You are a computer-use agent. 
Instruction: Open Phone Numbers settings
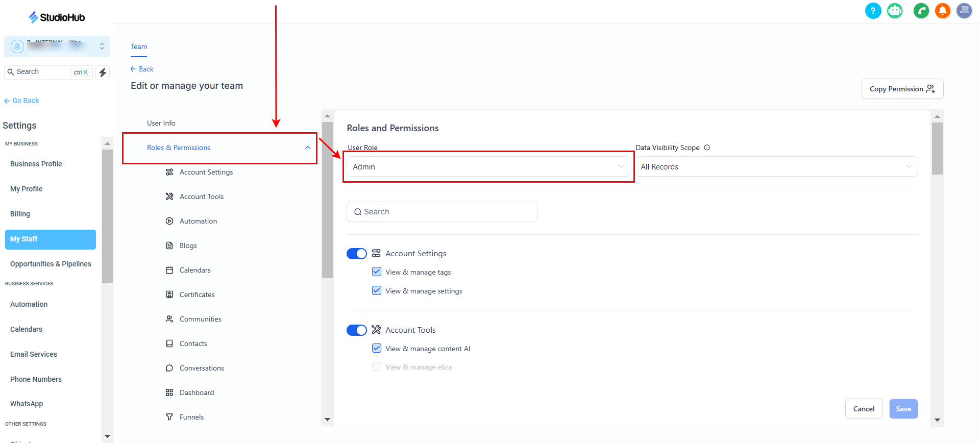36,379
